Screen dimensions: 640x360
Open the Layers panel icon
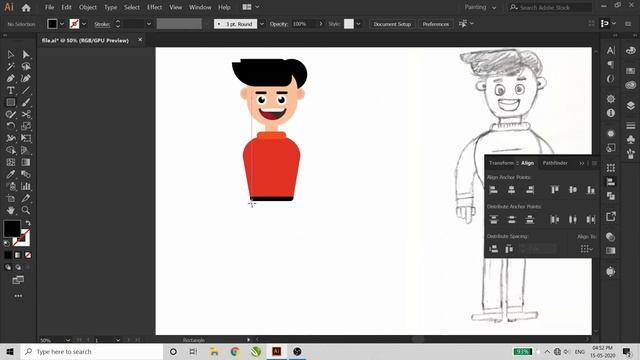click(631, 106)
